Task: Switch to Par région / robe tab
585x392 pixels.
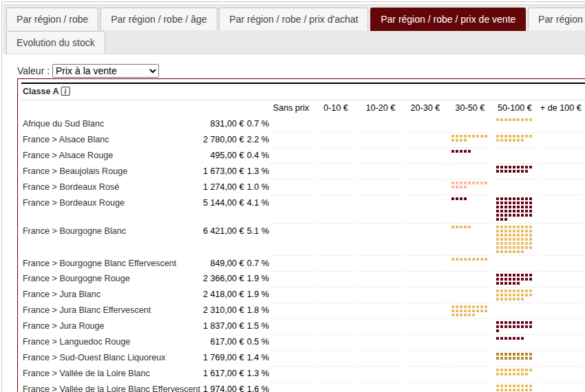Action: coord(52,19)
